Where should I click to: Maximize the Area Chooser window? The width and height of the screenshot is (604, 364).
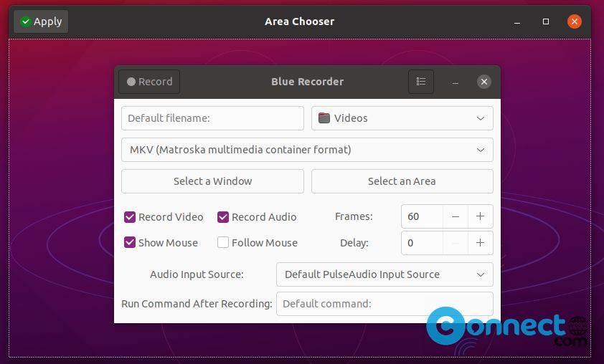(545, 21)
